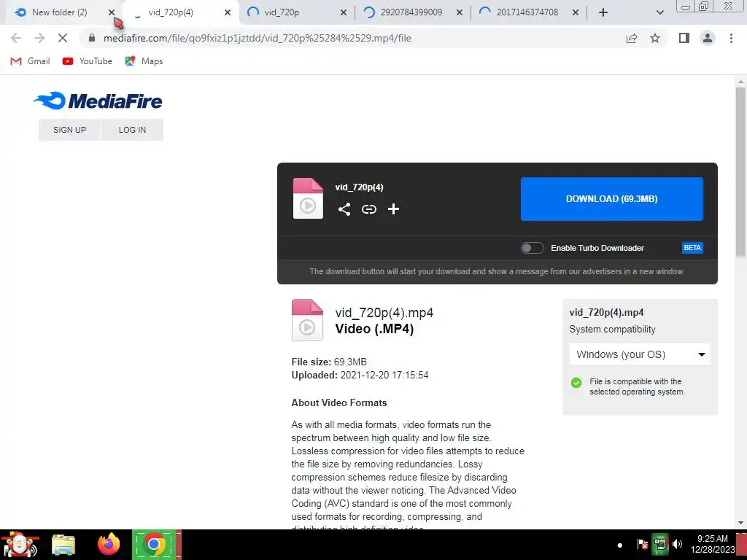Go back to previous page
Image resolution: width=747 pixels, height=560 pixels.
click(x=16, y=38)
